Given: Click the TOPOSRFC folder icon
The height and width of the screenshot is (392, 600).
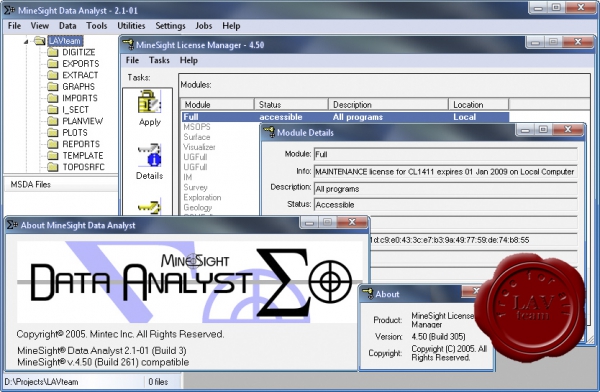Looking at the screenshot, I should [53, 167].
